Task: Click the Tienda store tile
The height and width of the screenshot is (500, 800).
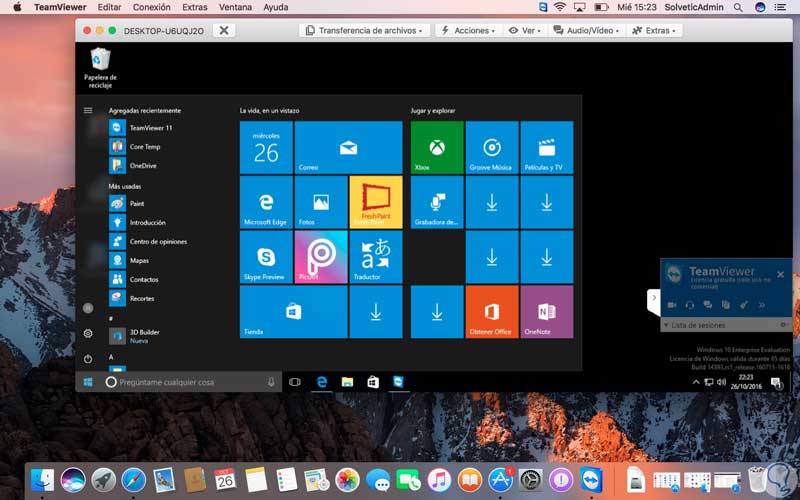Action: [293, 312]
